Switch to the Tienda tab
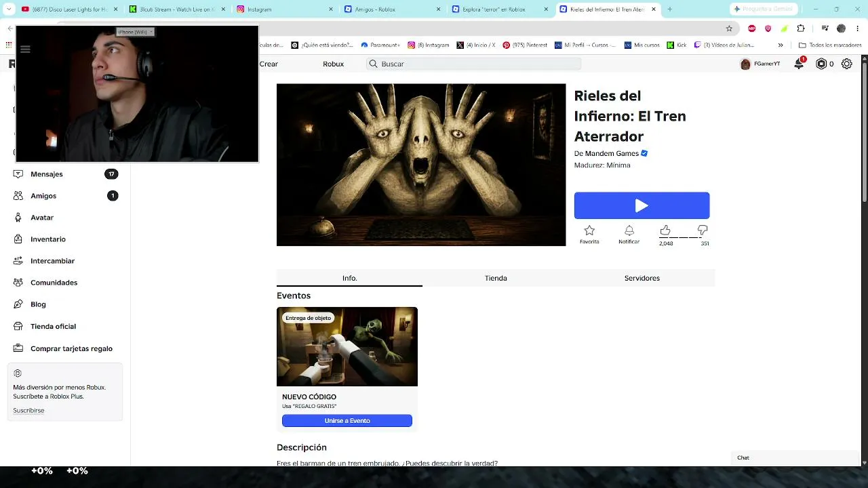 [496, 278]
